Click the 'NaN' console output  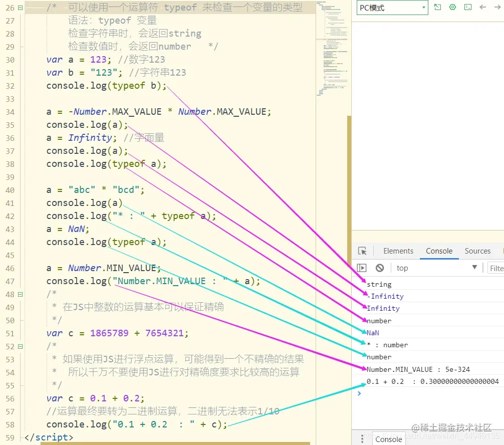[x=373, y=333]
